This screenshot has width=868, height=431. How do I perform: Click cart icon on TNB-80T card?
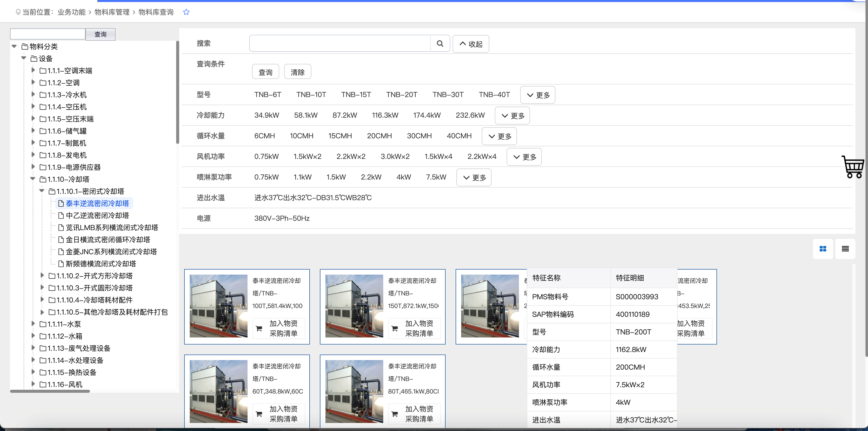(x=395, y=414)
